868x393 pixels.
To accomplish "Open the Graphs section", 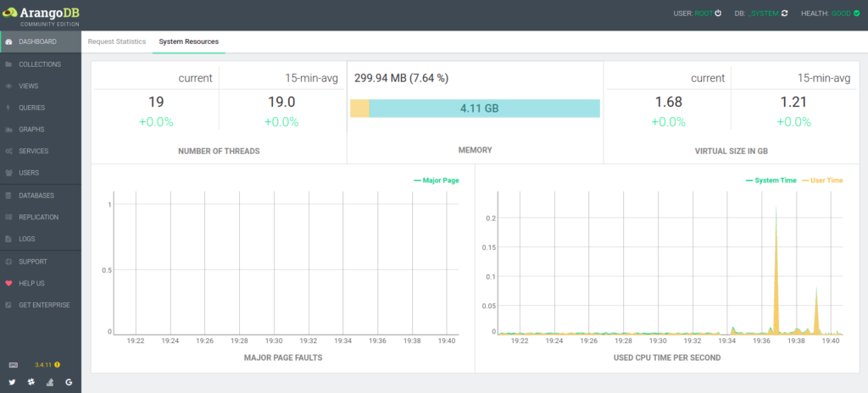I will 31,130.
